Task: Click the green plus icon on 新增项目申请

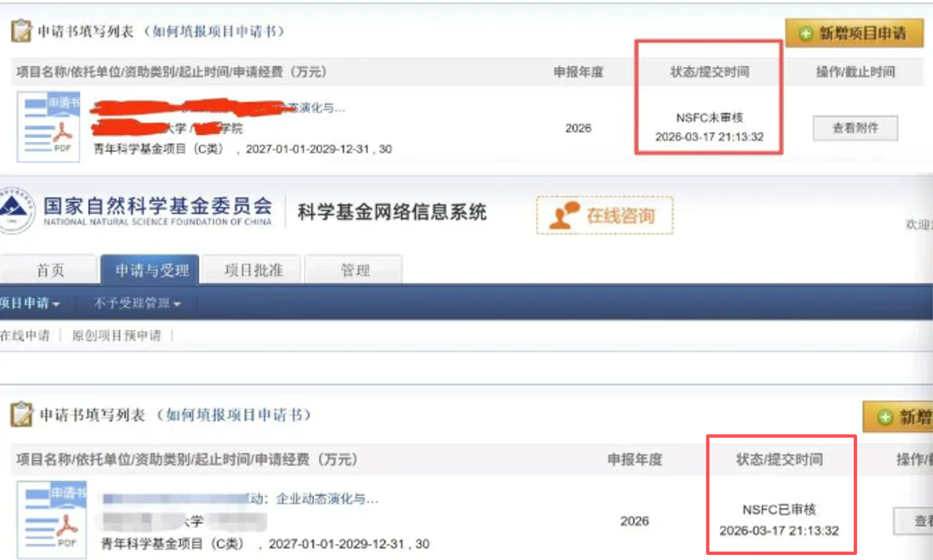Action: click(x=805, y=33)
